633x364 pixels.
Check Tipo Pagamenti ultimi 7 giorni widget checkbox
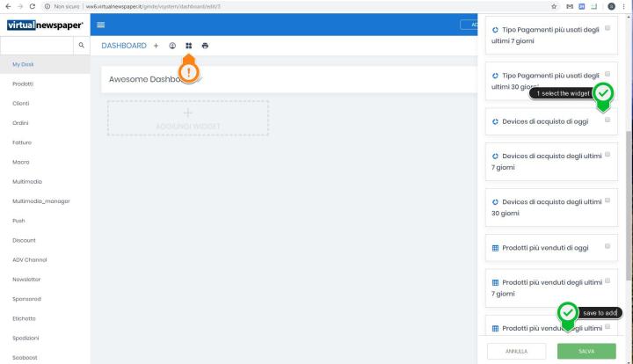click(x=608, y=28)
